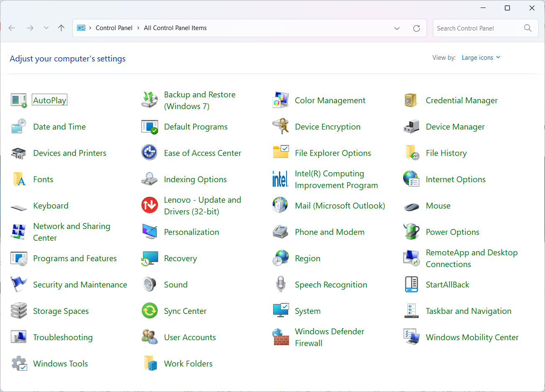Click the Sync Center icon

(149, 311)
